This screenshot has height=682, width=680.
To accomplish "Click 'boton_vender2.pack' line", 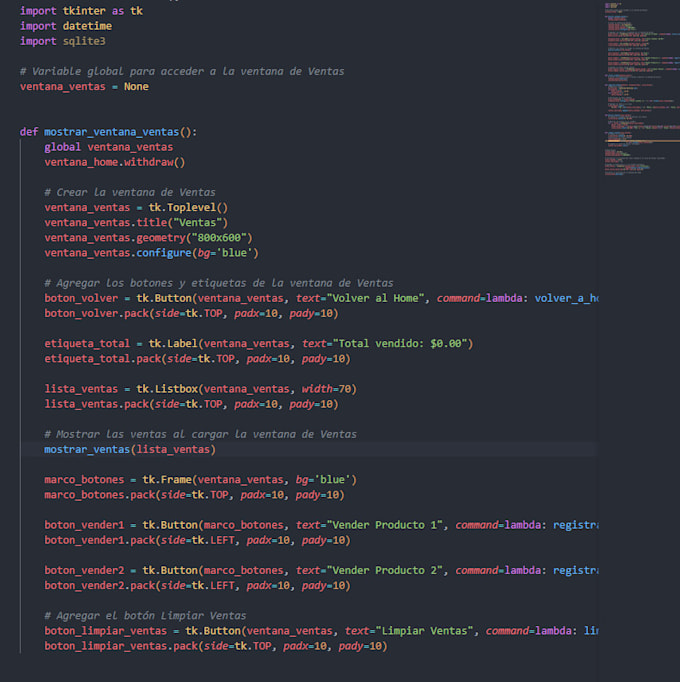I will pyautogui.click(x=198, y=585).
